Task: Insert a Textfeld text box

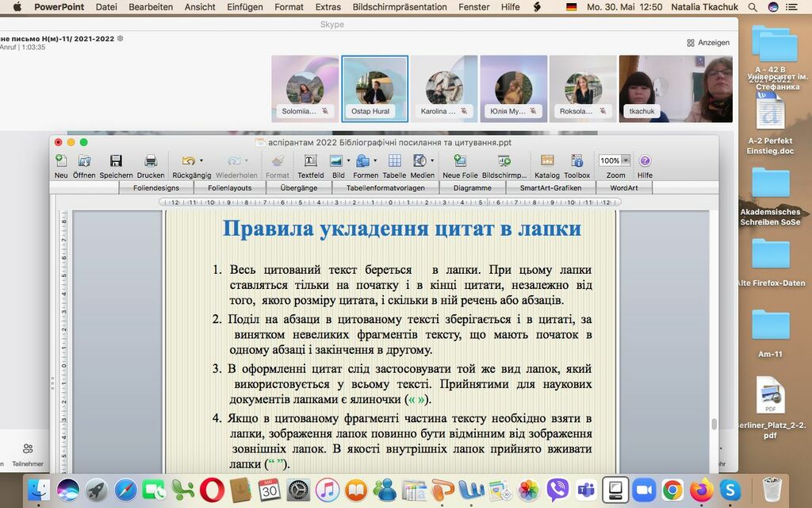Action: (310, 160)
